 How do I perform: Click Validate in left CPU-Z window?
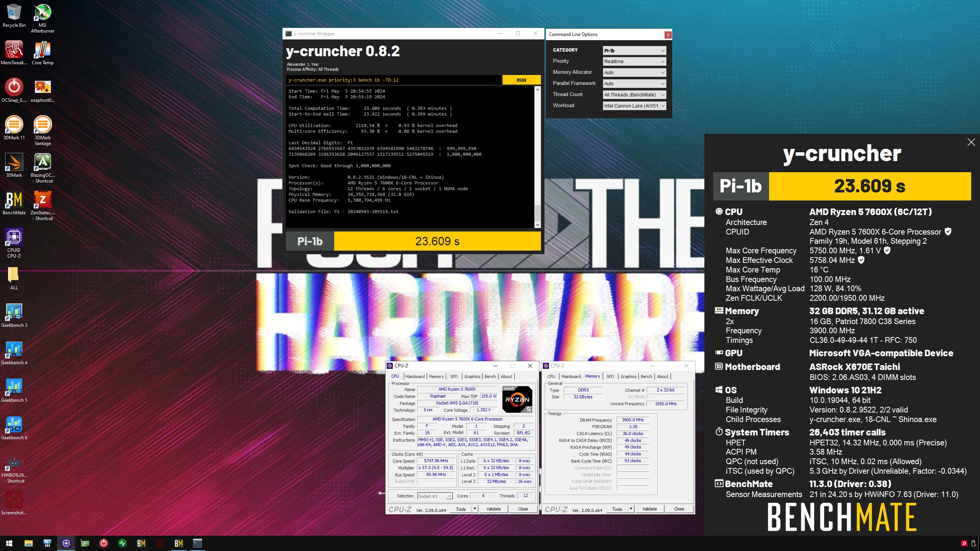[493, 509]
